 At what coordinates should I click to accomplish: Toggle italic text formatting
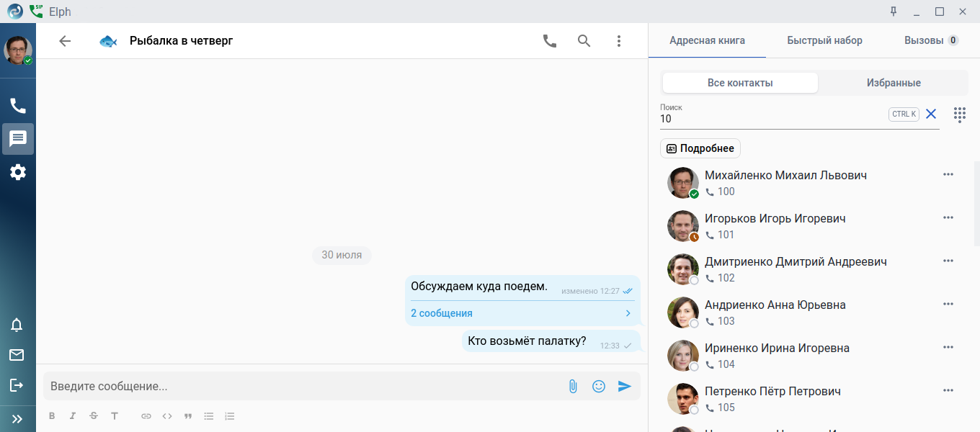click(x=73, y=416)
